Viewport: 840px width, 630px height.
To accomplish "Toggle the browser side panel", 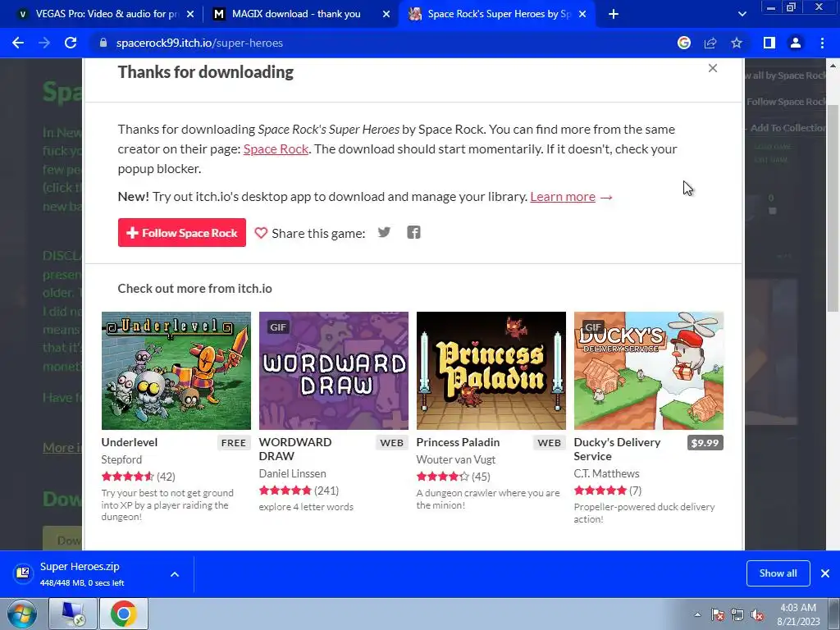I will (x=769, y=43).
